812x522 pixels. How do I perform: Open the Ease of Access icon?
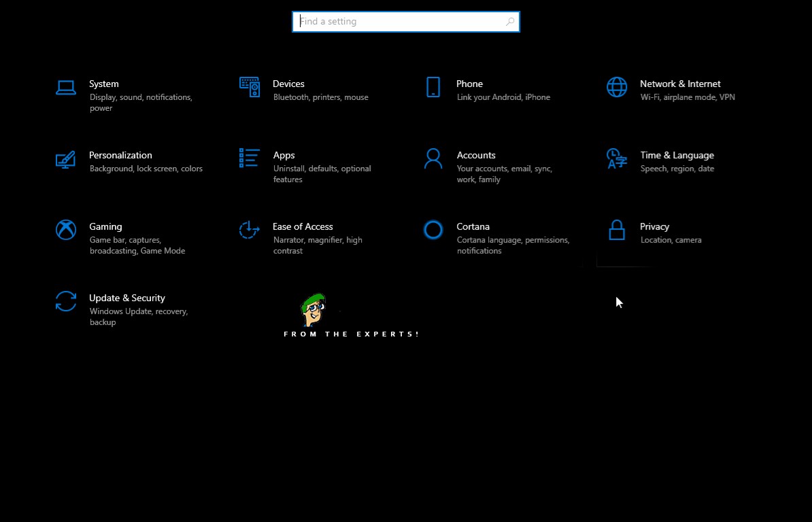point(249,230)
